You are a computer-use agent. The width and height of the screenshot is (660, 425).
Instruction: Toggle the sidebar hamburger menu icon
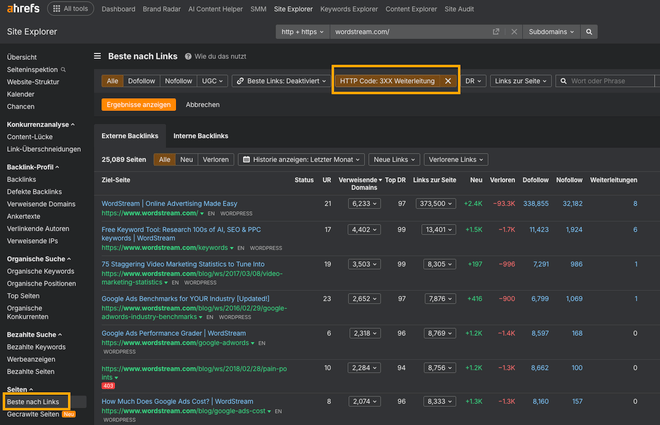pyautogui.click(x=97, y=56)
